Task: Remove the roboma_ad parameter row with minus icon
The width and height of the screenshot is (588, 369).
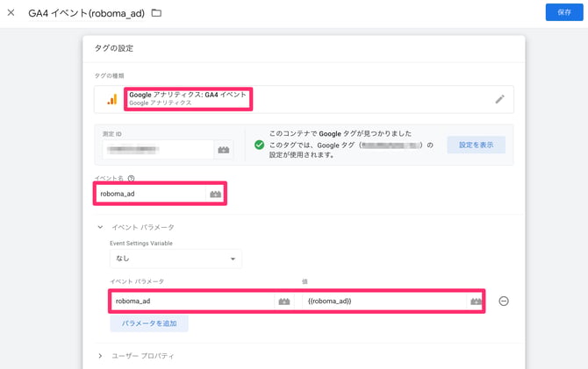Action: click(x=504, y=302)
